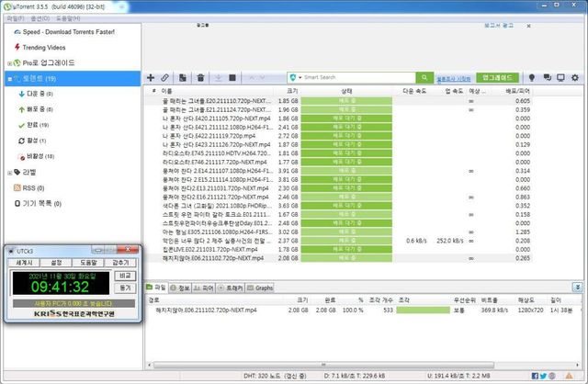Click the green search magnifier button

click(x=424, y=78)
